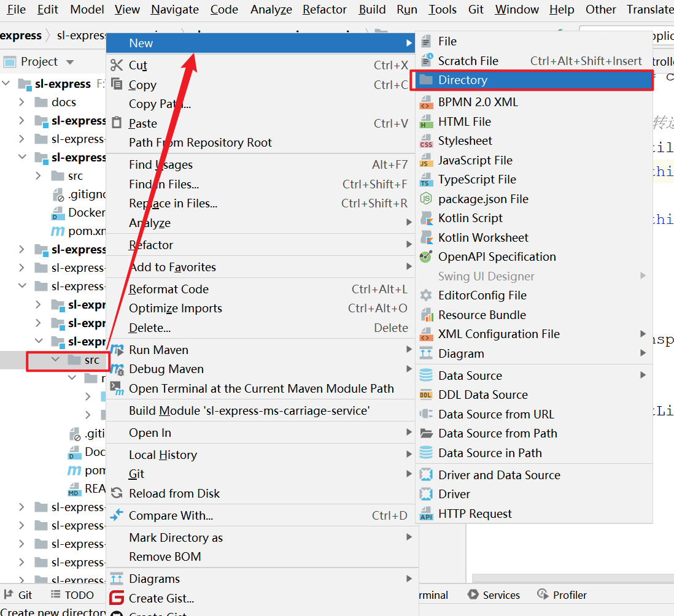This screenshot has height=616, width=674.
Task: Click the Scratch File icon
Action: [x=427, y=60]
